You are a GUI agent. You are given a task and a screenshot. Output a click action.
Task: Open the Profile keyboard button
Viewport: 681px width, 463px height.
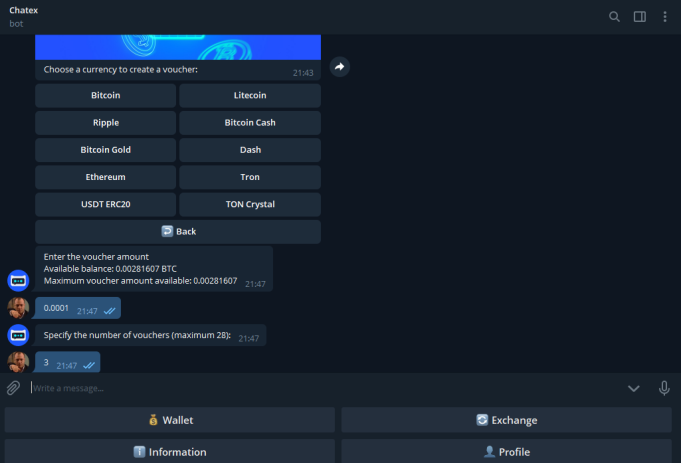(506, 452)
